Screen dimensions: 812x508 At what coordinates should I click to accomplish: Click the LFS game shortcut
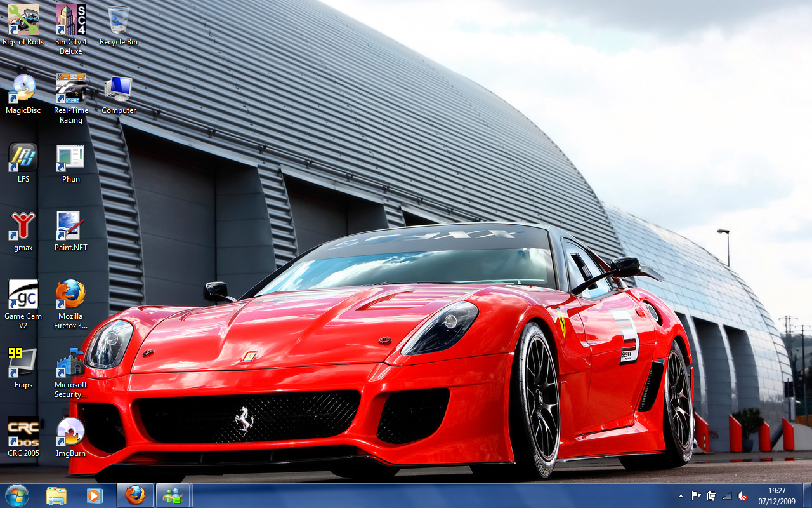tap(23, 163)
